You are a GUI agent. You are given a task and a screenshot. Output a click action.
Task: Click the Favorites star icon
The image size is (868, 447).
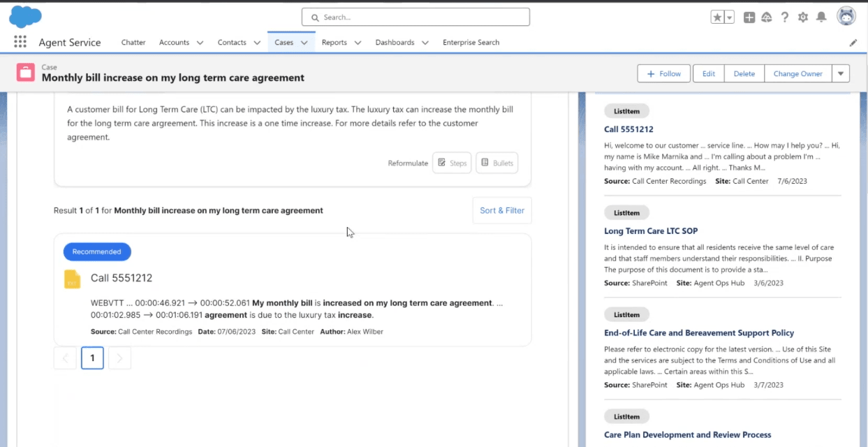717,17
